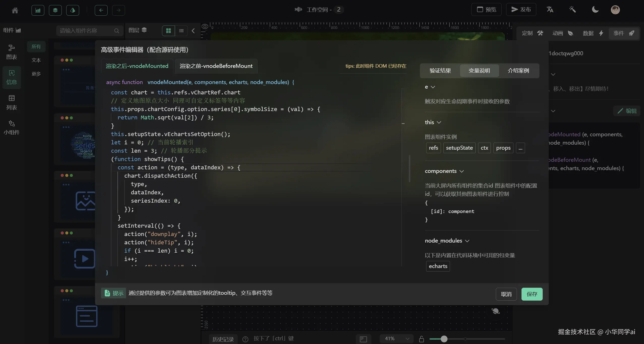This screenshot has width=644, height=344.
Task: Switch to 渲染之前-vnodeBeforeMount tab
Action: (216, 66)
